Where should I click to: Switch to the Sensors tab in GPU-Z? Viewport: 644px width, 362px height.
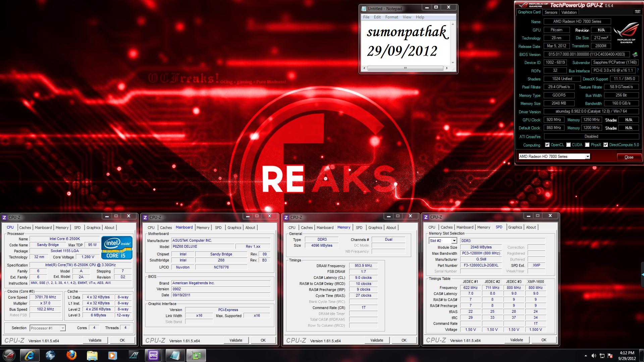click(x=551, y=12)
